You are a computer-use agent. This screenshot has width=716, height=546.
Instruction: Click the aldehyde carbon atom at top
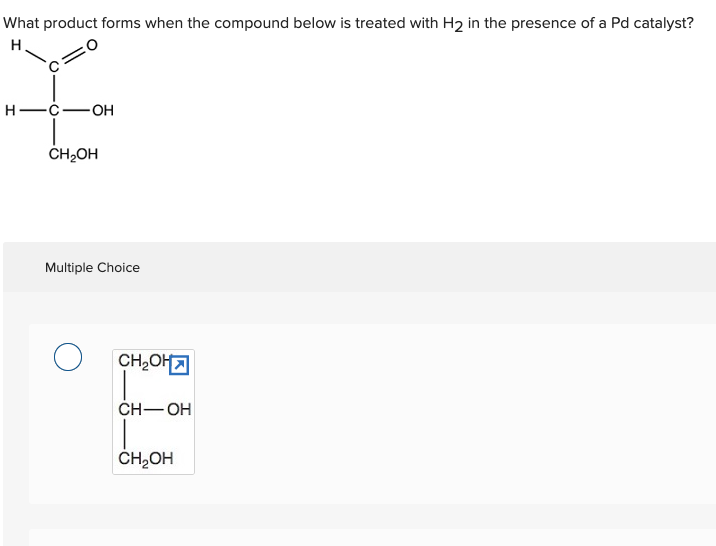pyautogui.click(x=54, y=68)
